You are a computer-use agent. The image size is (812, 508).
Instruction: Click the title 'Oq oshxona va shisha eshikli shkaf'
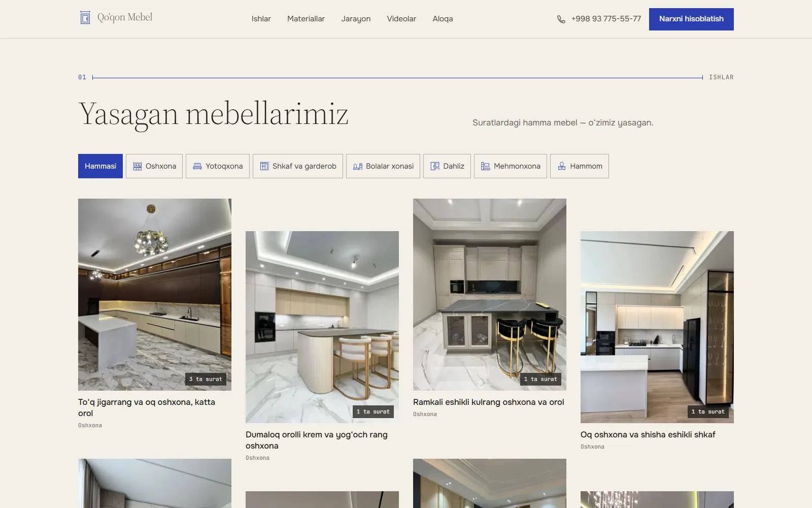(x=648, y=434)
